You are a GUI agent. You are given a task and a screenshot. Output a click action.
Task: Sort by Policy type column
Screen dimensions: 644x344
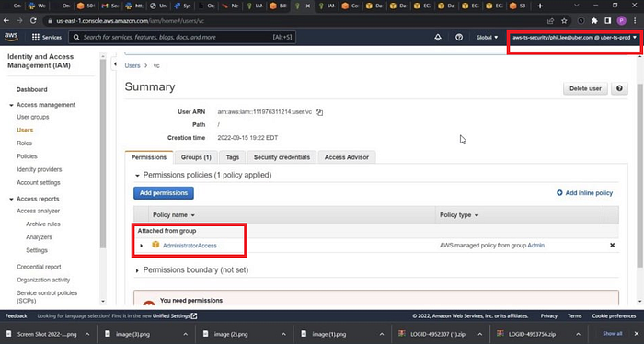click(459, 215)
